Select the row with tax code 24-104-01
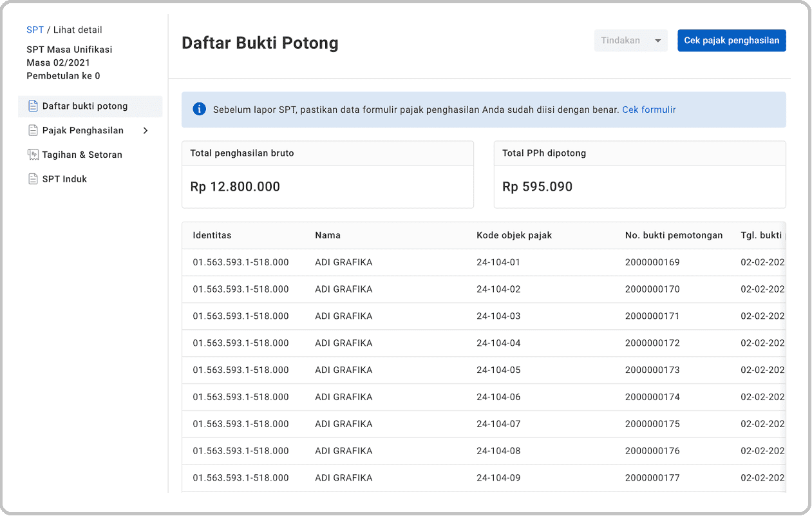Viewport: 812px width, 516px height. pyautogui.click(x=484, y=263)
